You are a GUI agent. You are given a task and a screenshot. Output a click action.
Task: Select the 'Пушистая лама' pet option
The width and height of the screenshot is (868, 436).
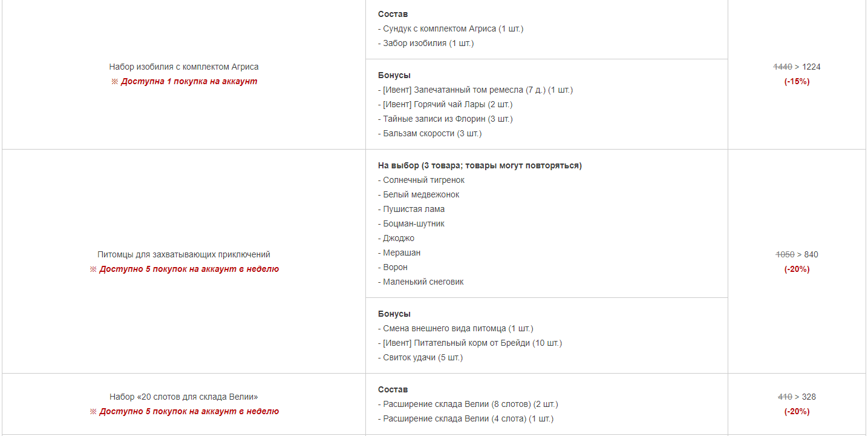coord(411,209)
